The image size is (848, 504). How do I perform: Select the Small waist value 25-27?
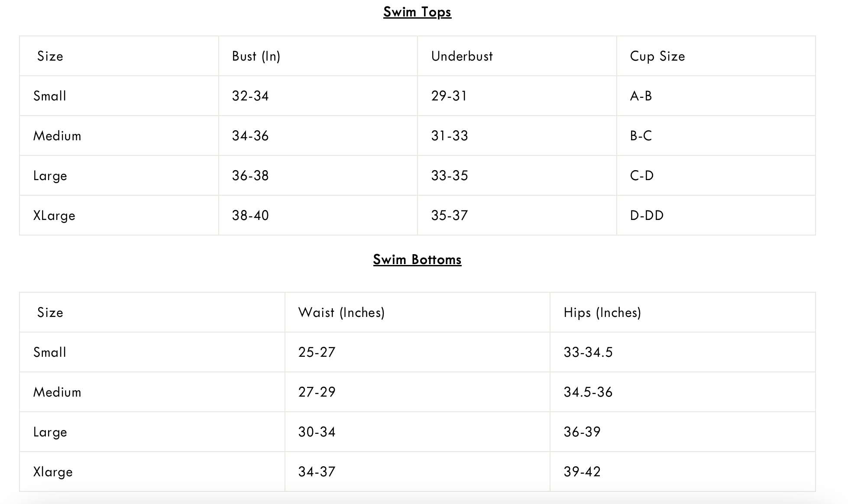(317, 352)
